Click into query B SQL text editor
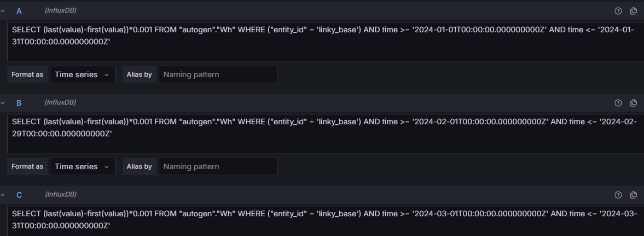Image resolution: width=644 pixels, height=236 pixels. (x=326, y=134)
